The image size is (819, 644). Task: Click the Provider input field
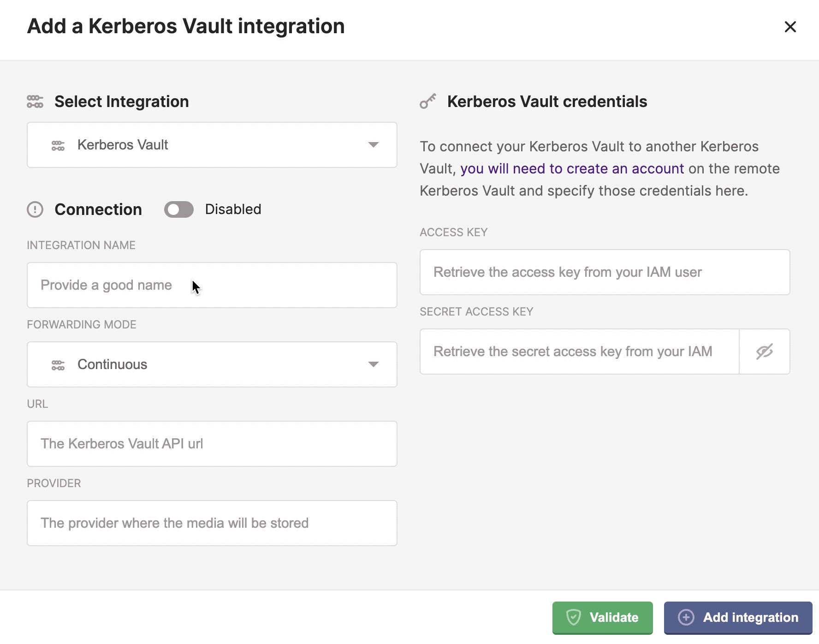212,523
